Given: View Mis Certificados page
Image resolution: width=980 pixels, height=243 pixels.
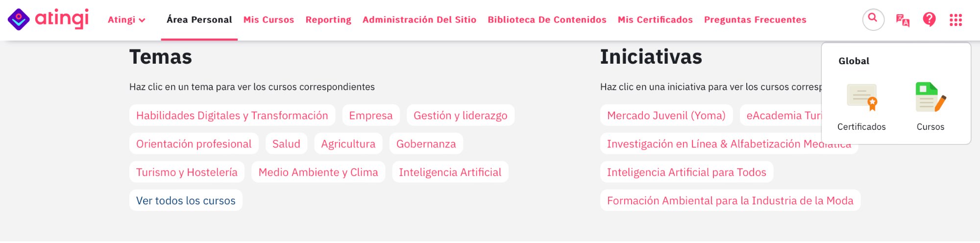Looking at the screenshot, I should (x=655, y=20).
